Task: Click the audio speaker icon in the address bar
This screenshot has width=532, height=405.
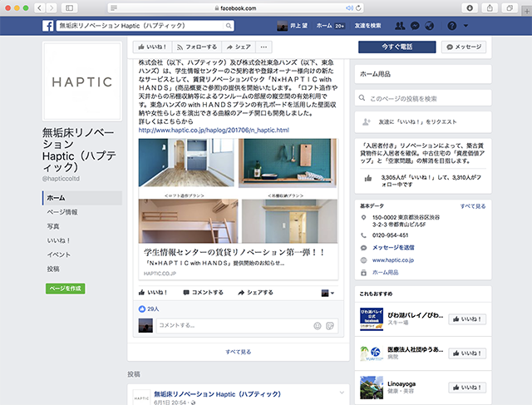Action: tap(349, 7)
